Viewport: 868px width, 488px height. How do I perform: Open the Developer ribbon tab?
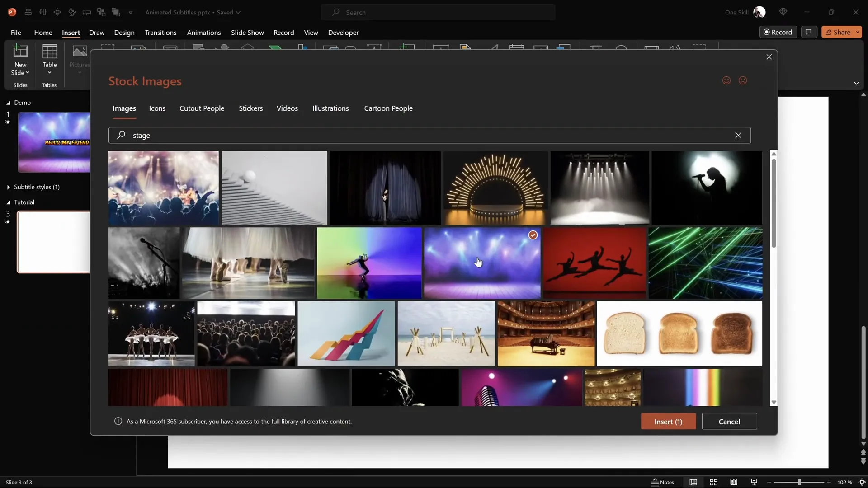[x=343, y=33]
